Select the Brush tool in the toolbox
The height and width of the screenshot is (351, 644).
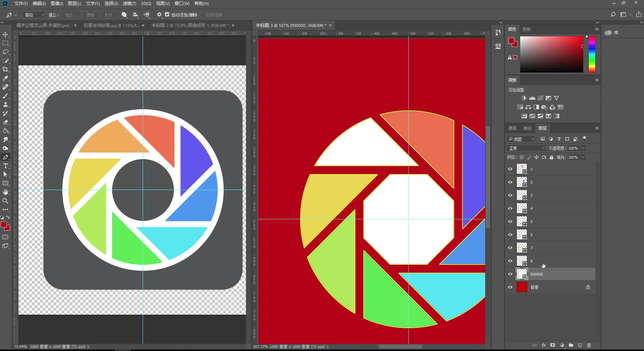coord(5,96)
